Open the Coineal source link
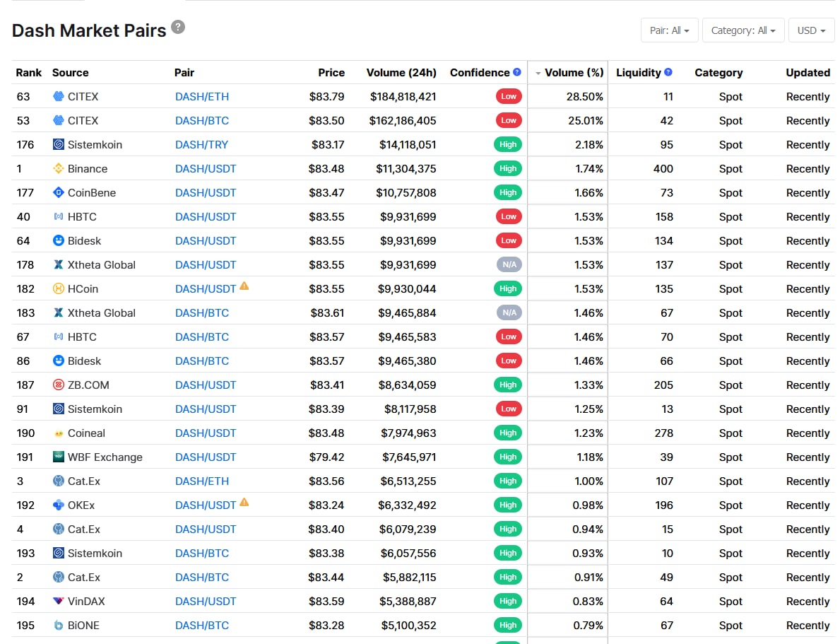The width and height of the screenshot is (840, 644). pos(86,433)
